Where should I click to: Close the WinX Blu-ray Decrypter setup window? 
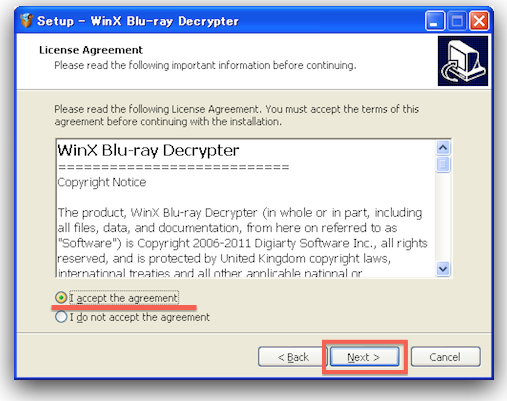pyautogui.click(x=479, y=21)
